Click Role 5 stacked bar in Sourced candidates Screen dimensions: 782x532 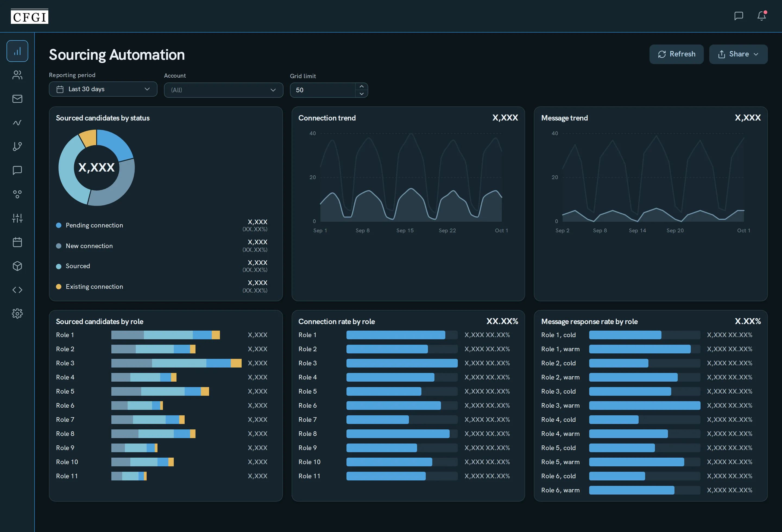(x=160, y=391)
